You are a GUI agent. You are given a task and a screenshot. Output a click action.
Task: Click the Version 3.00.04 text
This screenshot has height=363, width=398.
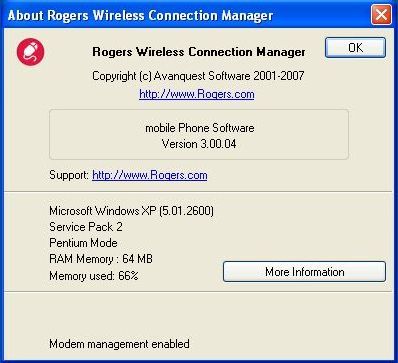click(199, 144)
